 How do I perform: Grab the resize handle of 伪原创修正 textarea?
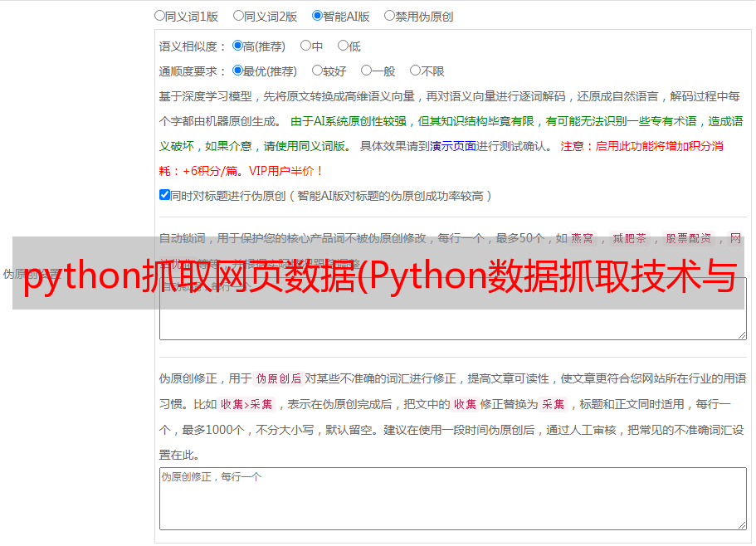742,525
